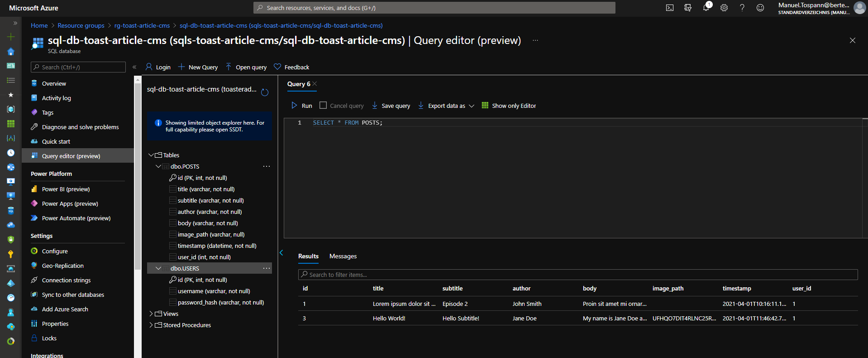Viewport: 868px width, 358px height.
Task: Click Show only Editor
Action: click(509, 106)
